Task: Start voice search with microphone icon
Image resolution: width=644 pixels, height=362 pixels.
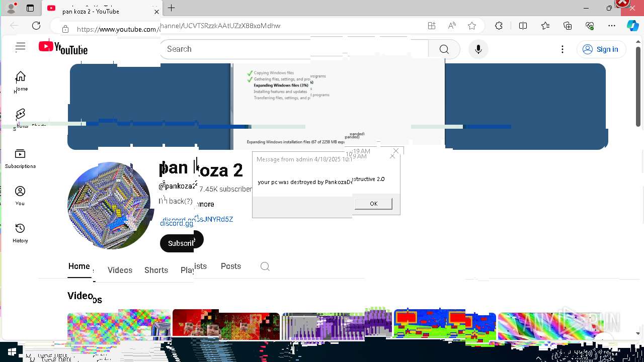Action: coord(478,49)
